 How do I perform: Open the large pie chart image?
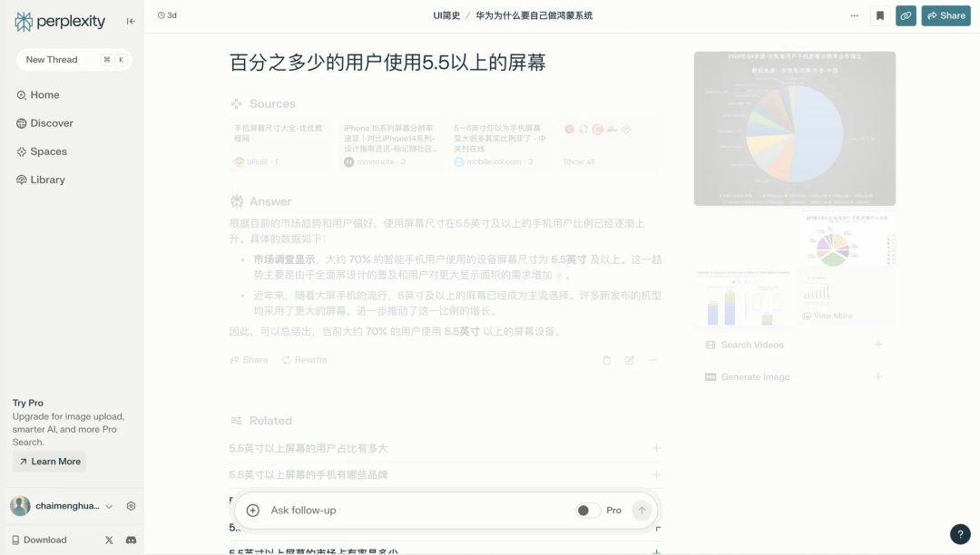coord(794,129)
